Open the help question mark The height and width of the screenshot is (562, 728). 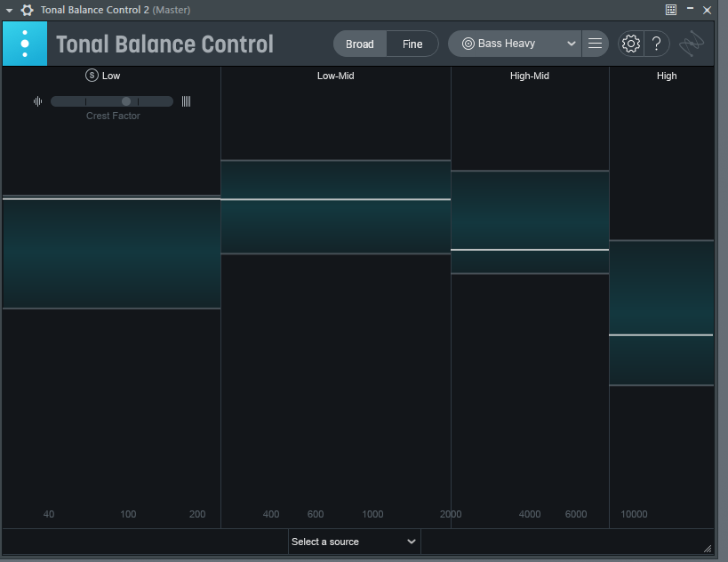coord(656,44)
